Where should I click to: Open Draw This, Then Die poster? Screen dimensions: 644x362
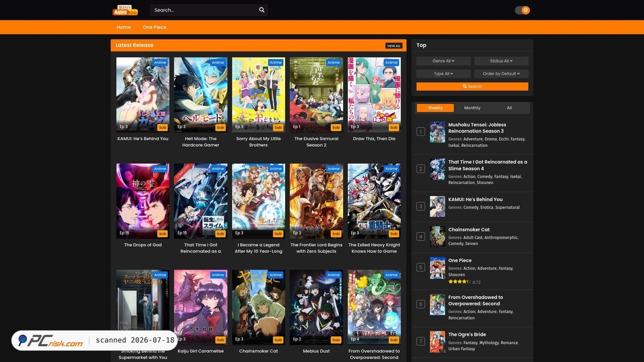[x=374, y=94]
